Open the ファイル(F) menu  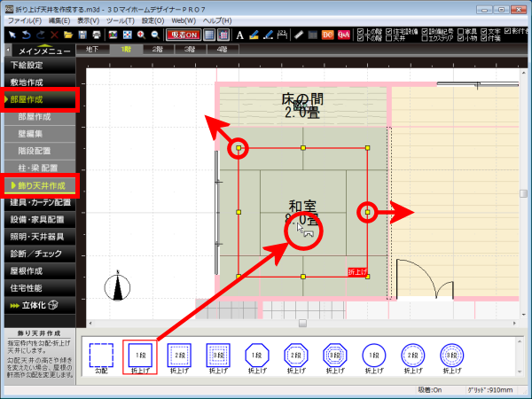tap(25, 20)
